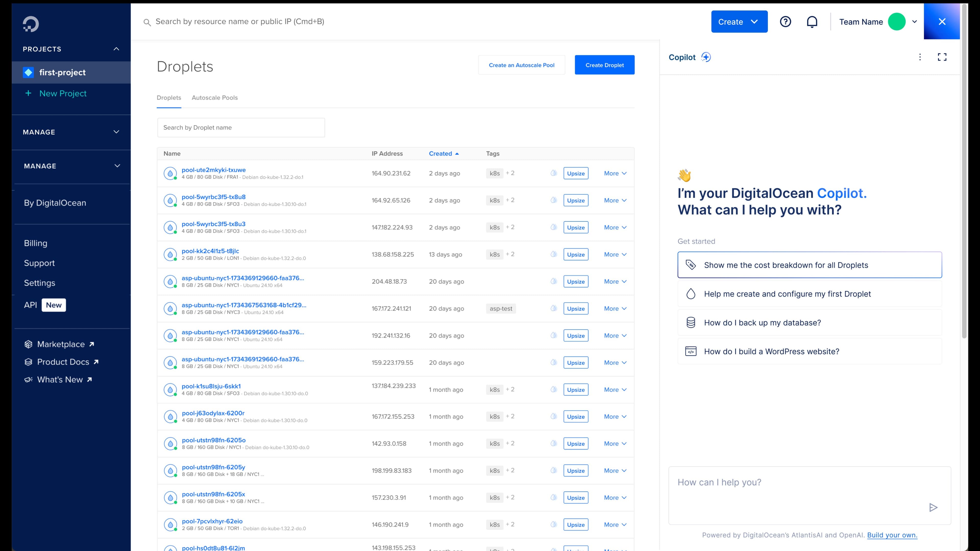Open More menu for 164.92.65.126 droplet
The image size is (980, 551).
click(x=615, y=201)
